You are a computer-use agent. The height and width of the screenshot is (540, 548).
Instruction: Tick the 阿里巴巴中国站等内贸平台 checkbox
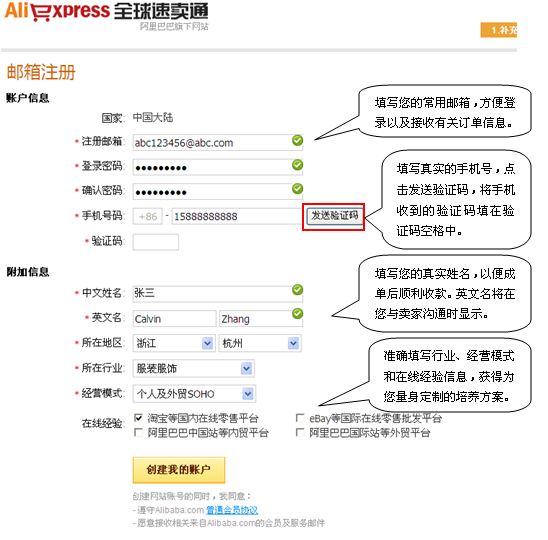138,433
